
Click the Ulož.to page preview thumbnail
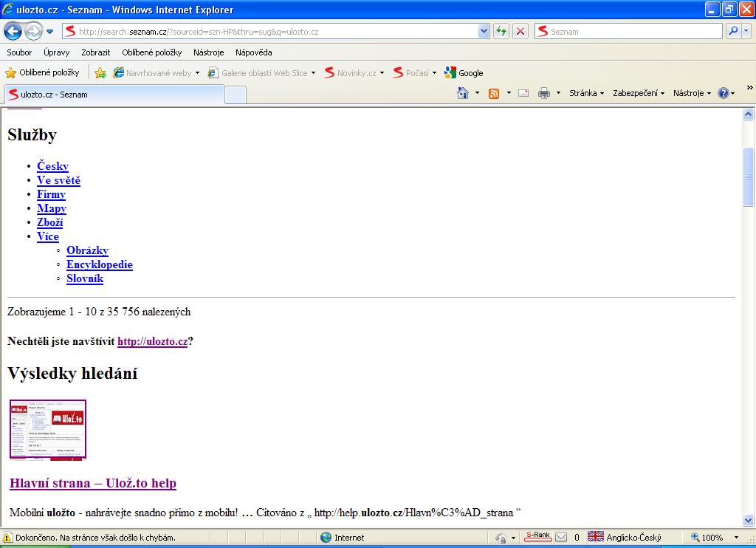point(48,429)
